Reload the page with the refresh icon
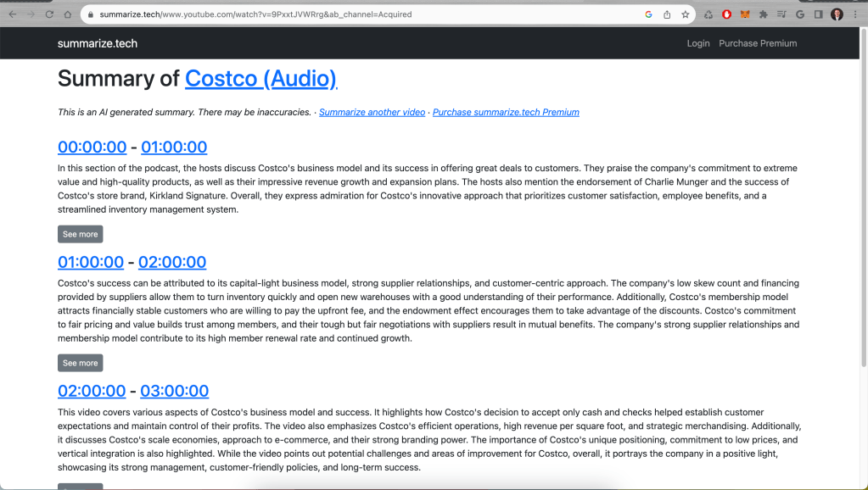Viewport: 868px width, 490px height. pos(49,14)
